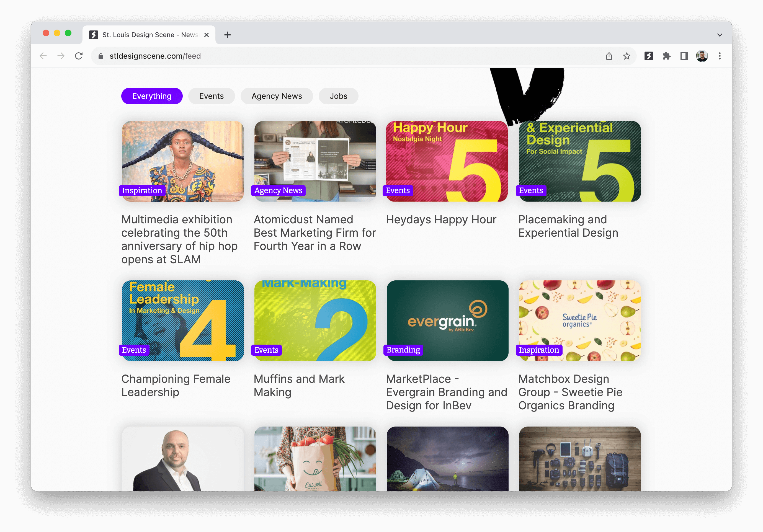Open the share page icon

(609, 56)
